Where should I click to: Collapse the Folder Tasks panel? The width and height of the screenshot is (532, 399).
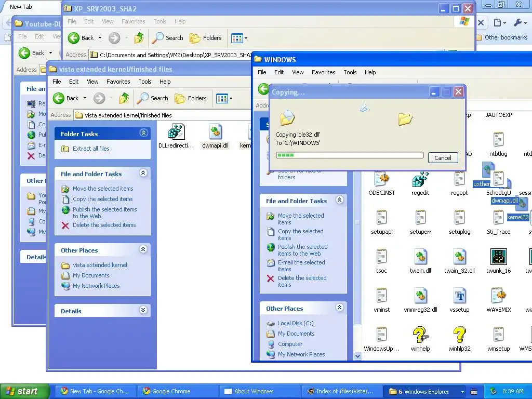(143, 133)
